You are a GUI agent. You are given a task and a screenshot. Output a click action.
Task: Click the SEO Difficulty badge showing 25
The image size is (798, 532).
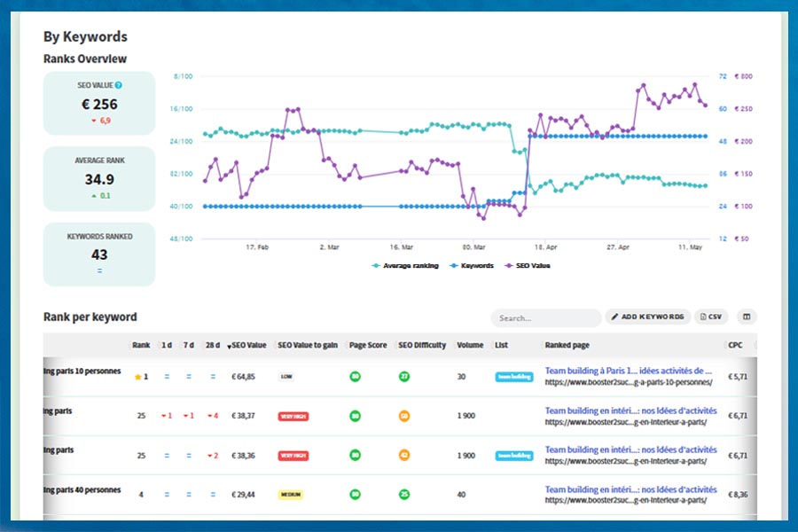[x=403, y=494]
